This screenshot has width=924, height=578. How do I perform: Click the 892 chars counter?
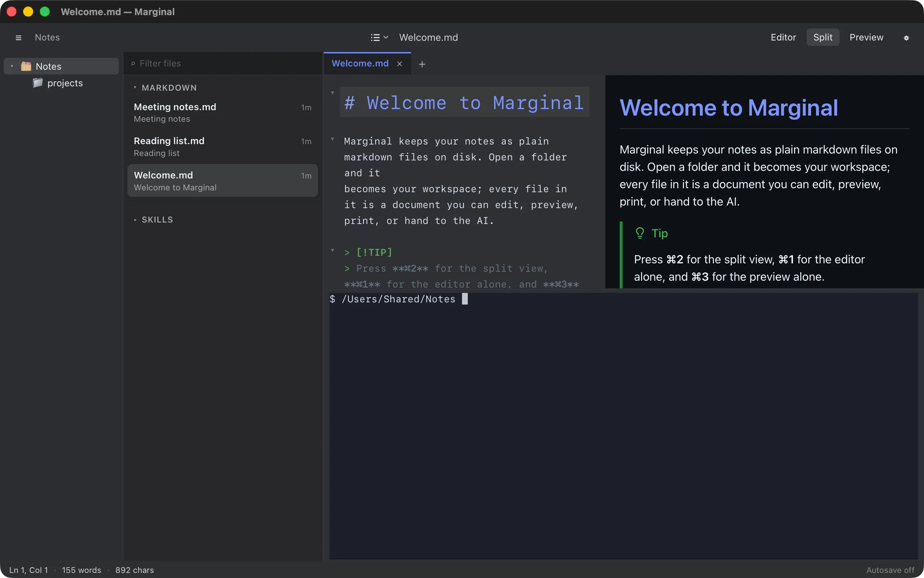tap(134, 570)
